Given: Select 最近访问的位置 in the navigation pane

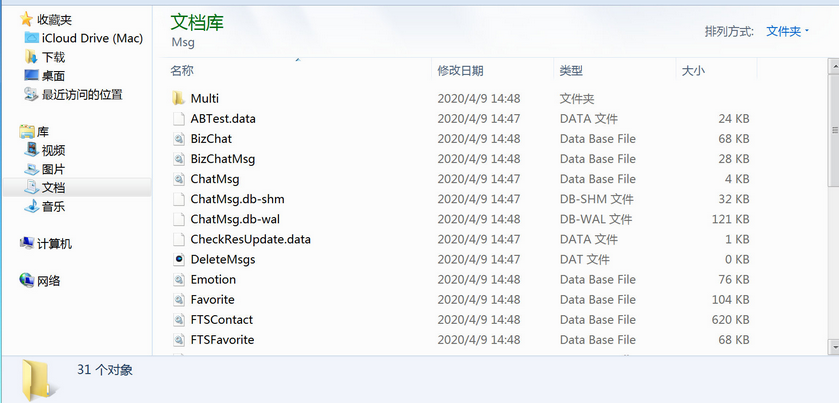Looking at the screenshot, I should [x=82, y=94].
